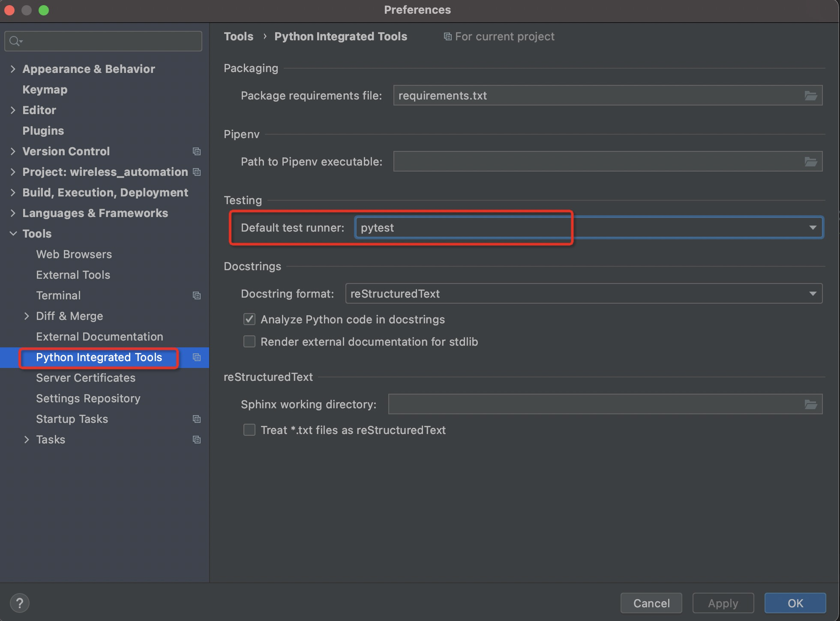The height and width of the screenshot is (621, 840).
Task: Click folder icon for requirements file
Action: click(x=810, y=96)
